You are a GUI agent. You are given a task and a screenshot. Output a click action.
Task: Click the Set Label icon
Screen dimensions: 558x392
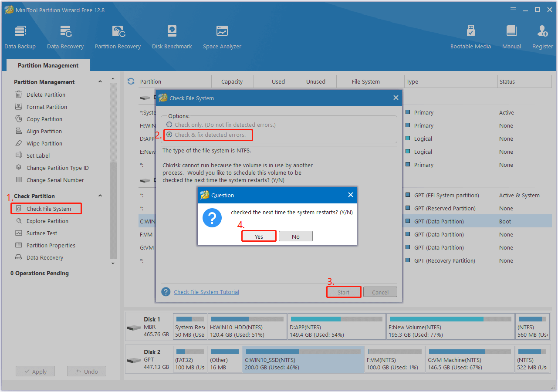[19, 155]
